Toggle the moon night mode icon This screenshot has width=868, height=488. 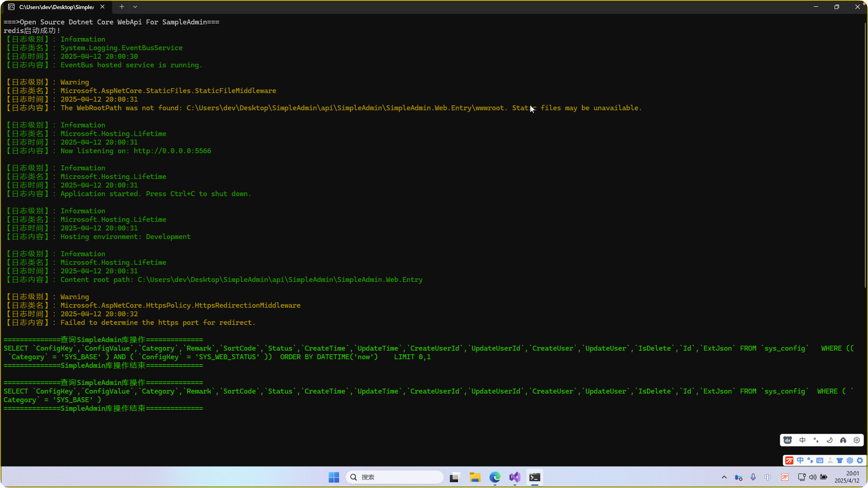click(x=830, y=440)
